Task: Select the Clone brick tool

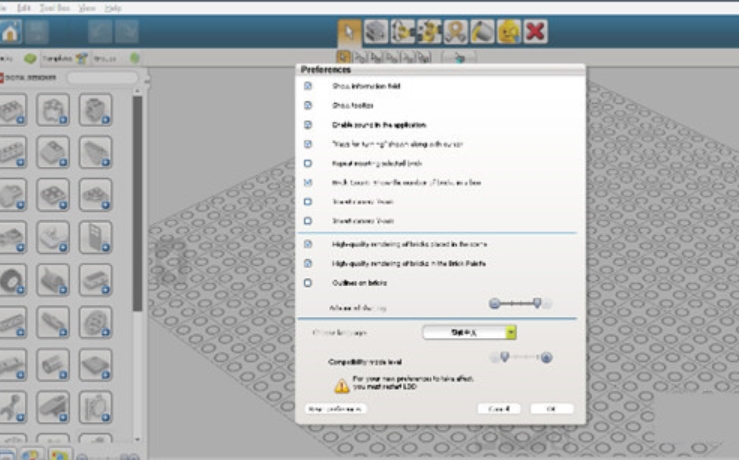Action: tap(376, 32)
